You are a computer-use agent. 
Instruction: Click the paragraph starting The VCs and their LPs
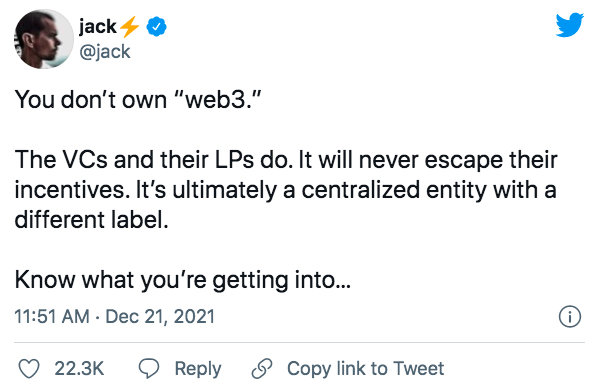tap(286, 190)
